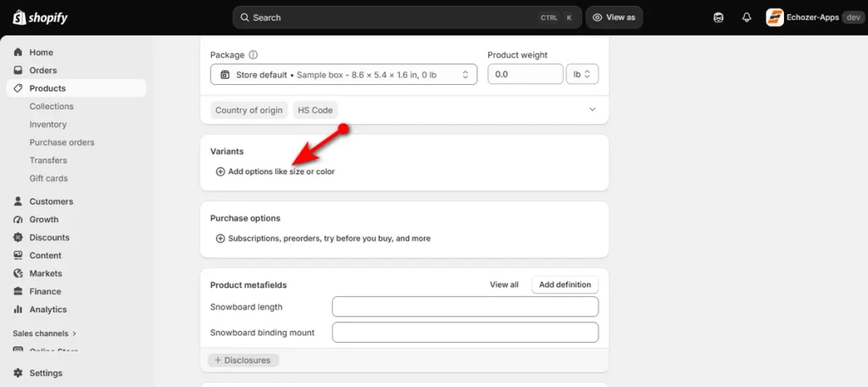Click the Variants heading
This screenshot has width=868, height=387.
click(x=227, y=151)
